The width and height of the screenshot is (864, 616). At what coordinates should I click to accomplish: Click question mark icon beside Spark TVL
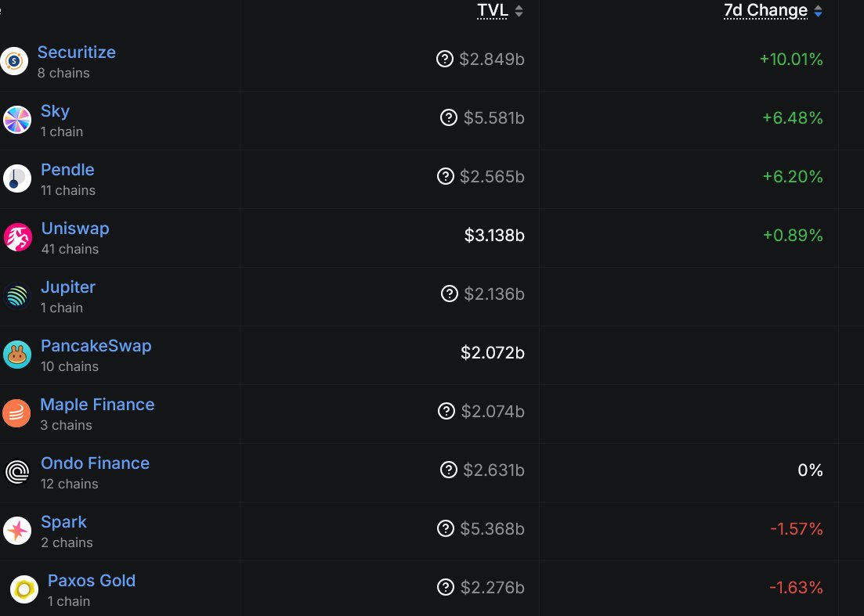tap(445, 528)
